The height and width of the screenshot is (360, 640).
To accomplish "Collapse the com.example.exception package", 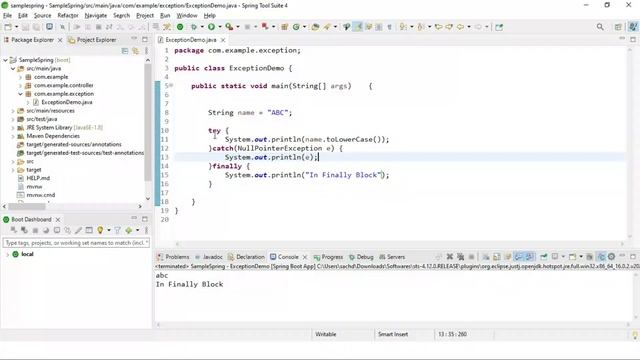I will [x=20, y=94].
